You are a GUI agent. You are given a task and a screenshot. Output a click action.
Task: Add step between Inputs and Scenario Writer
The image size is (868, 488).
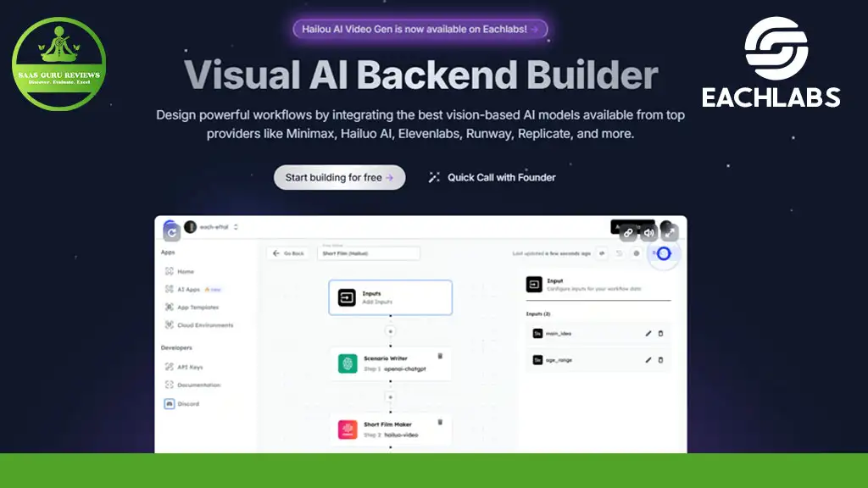click(x=390, y=331)
